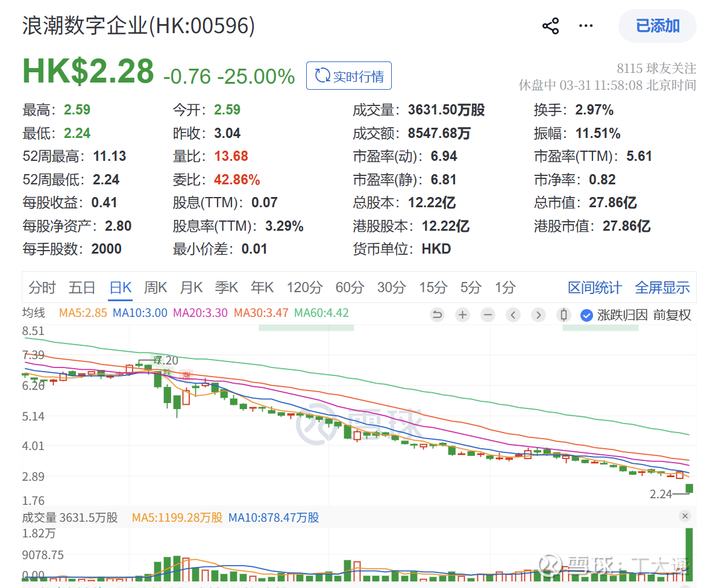The width and height of the screenshot is (710, 588).
Task: Click the MA5:2.85 indicator label
Action: 83,313
